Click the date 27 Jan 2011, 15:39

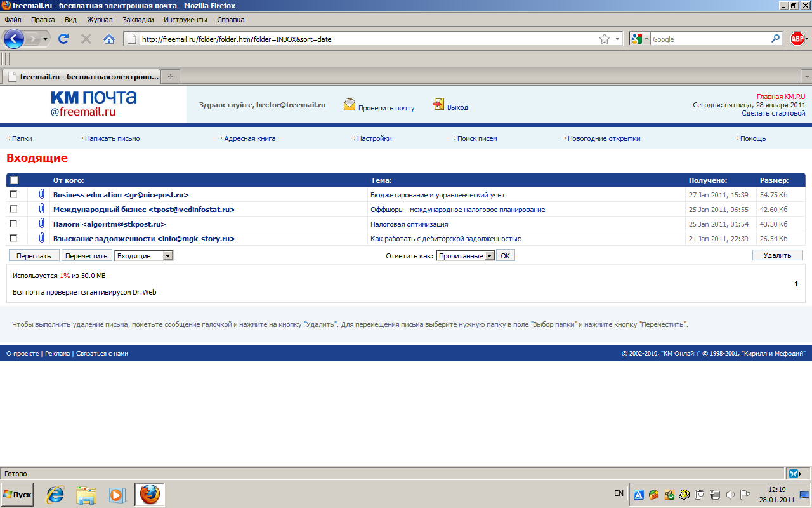(718, 195)
